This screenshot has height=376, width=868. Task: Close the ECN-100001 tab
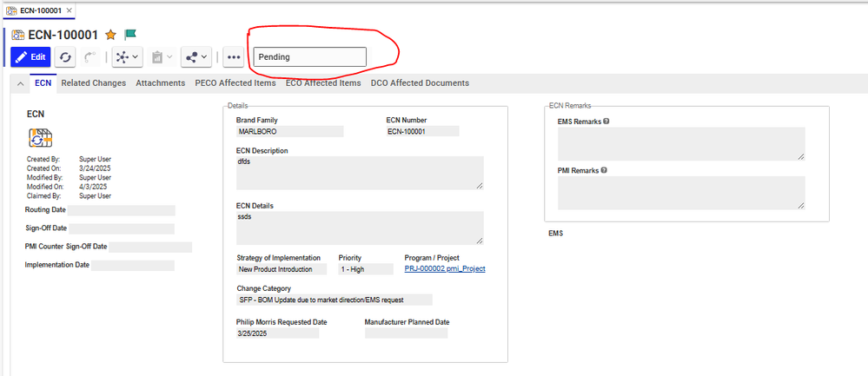point(69,10)
